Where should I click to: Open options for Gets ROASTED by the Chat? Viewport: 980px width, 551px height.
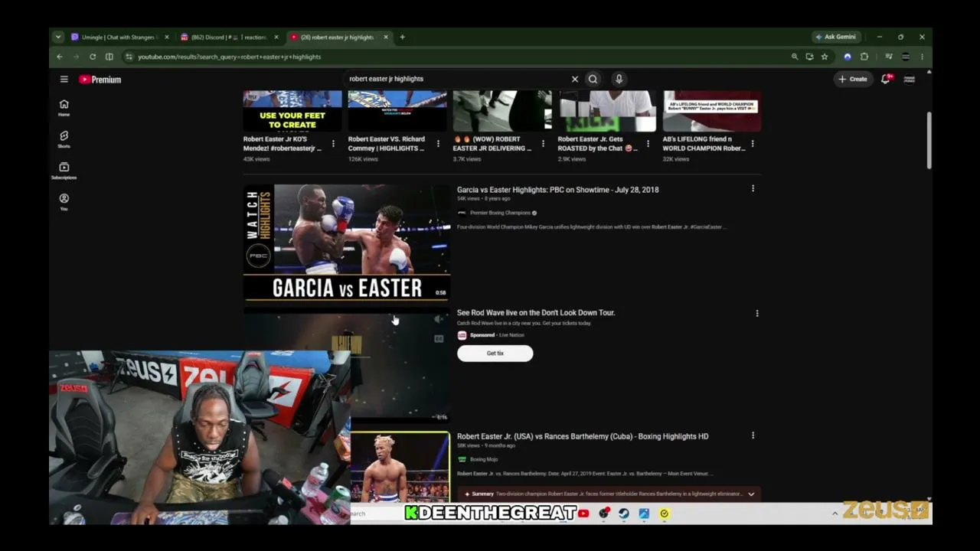pos(648,144)
